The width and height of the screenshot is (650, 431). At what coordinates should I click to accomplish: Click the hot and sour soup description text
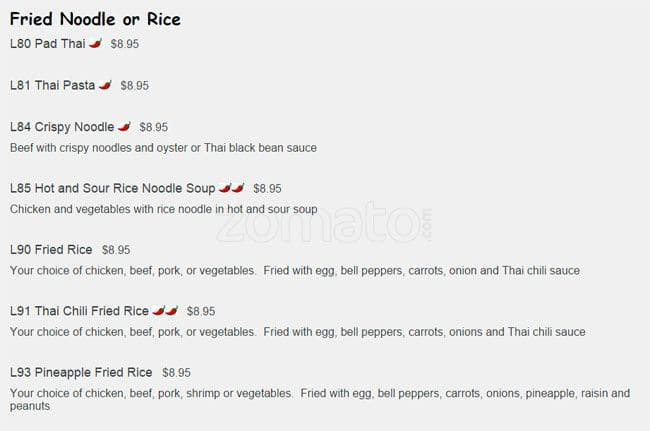coord(163,210)
